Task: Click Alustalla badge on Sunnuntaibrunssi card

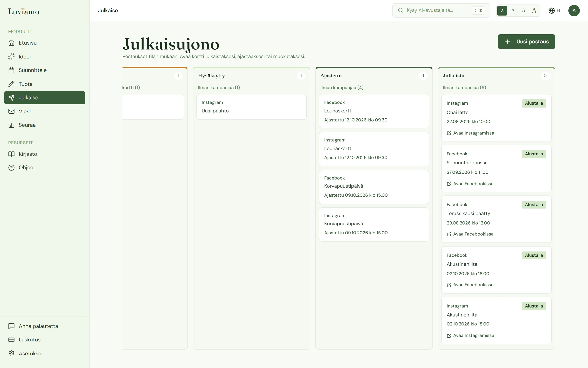Action: click(x=534, y=154)
